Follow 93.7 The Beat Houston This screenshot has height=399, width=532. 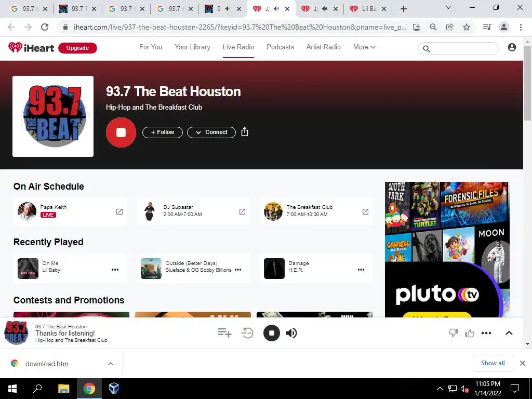[163, 132]
